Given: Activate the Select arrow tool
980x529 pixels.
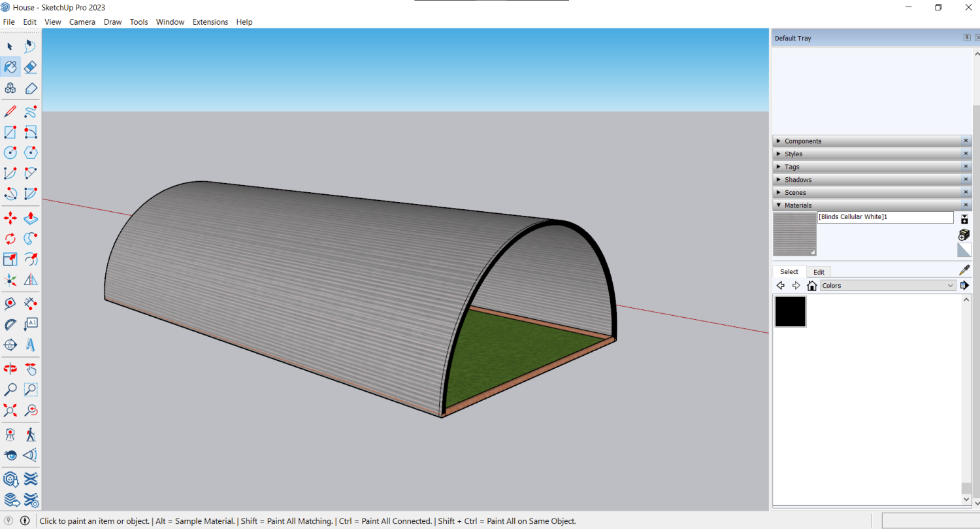Looking at the screenshot, I should click(10, 46).
